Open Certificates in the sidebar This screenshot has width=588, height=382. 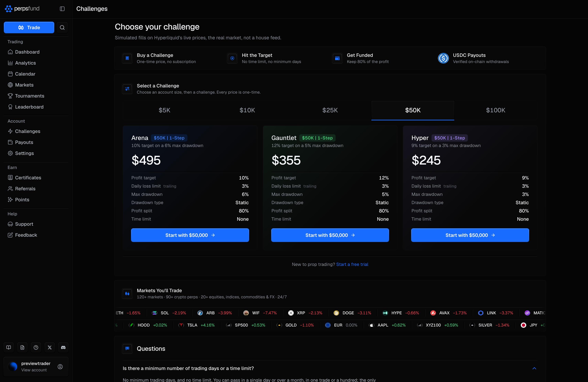pyautogui.click(x=36, y=178)
